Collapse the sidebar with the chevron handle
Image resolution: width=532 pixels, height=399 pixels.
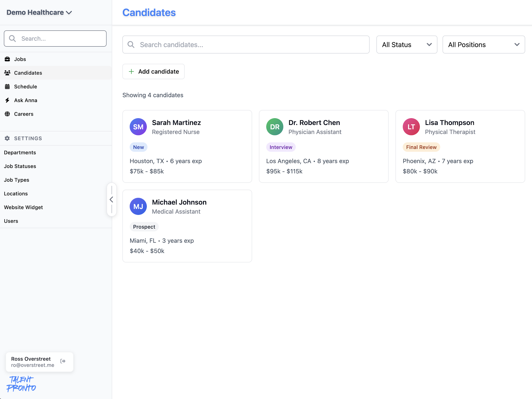tap(111, 199)
